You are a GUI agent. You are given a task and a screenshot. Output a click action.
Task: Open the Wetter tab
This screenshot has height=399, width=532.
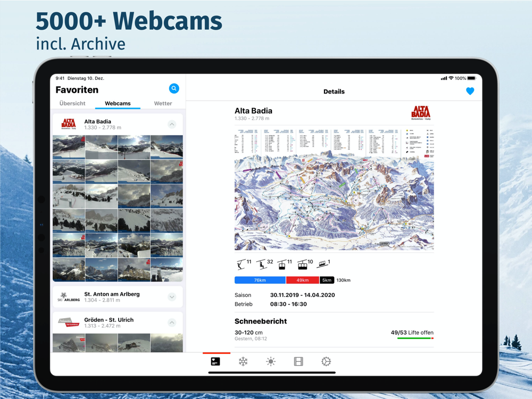click(x=163, y=103)
